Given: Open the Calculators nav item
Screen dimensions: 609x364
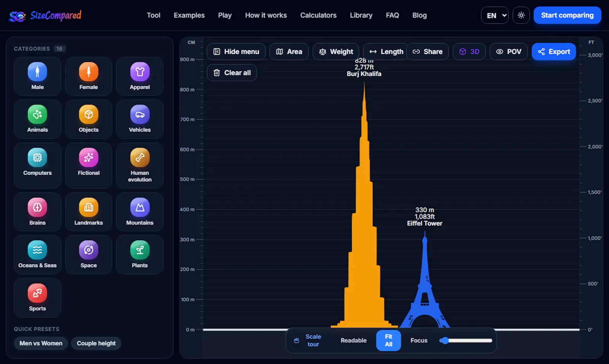Looking at the screenshot, I should pos(318,15).
